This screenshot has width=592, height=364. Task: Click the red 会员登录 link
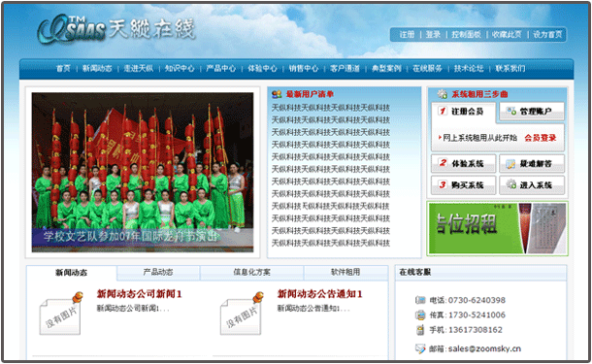541,138
